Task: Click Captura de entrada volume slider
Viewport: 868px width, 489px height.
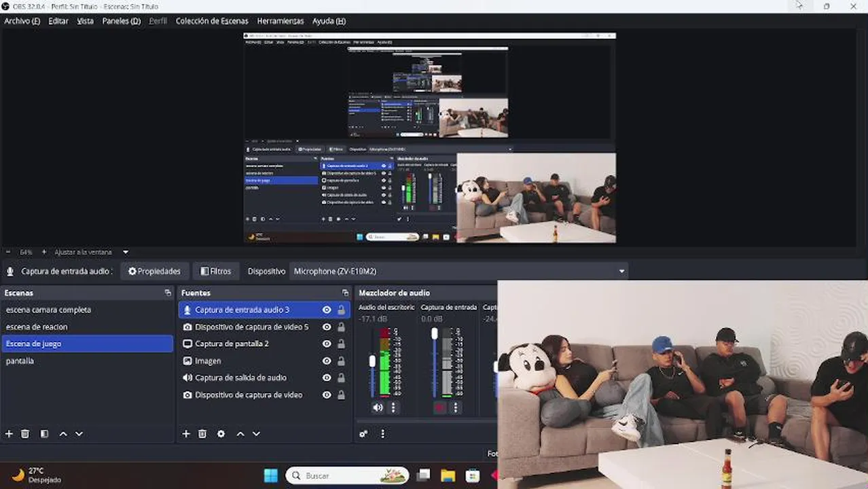Action: pyautogui.click(x=435, y=363)
